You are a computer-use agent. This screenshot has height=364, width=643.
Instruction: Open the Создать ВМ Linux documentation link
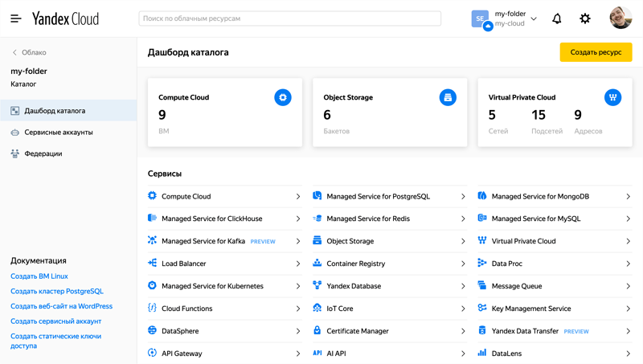click(x=39, y=276)
